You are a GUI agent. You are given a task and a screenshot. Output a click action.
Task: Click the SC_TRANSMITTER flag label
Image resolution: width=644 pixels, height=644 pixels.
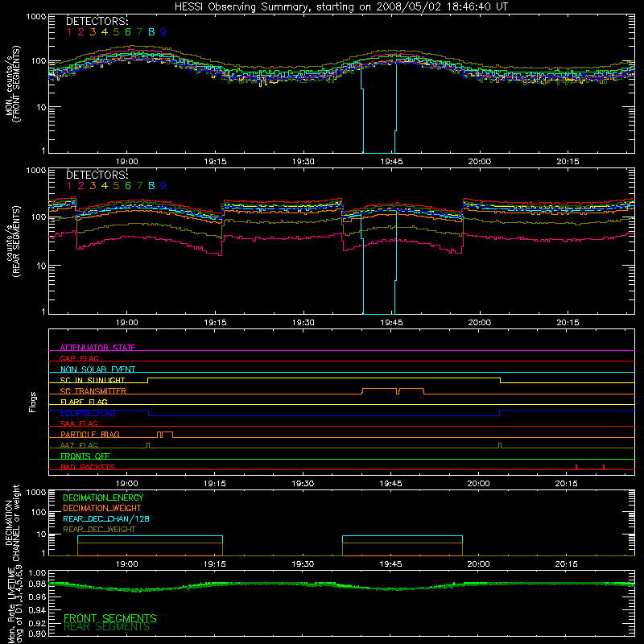(93, 391)
